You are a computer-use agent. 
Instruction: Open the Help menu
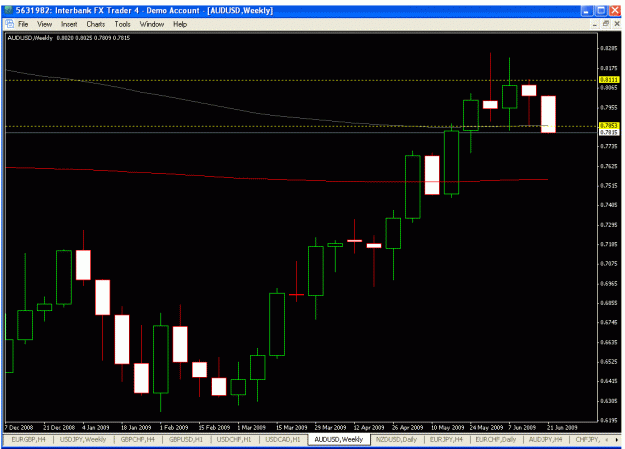(x=180, y=24)
